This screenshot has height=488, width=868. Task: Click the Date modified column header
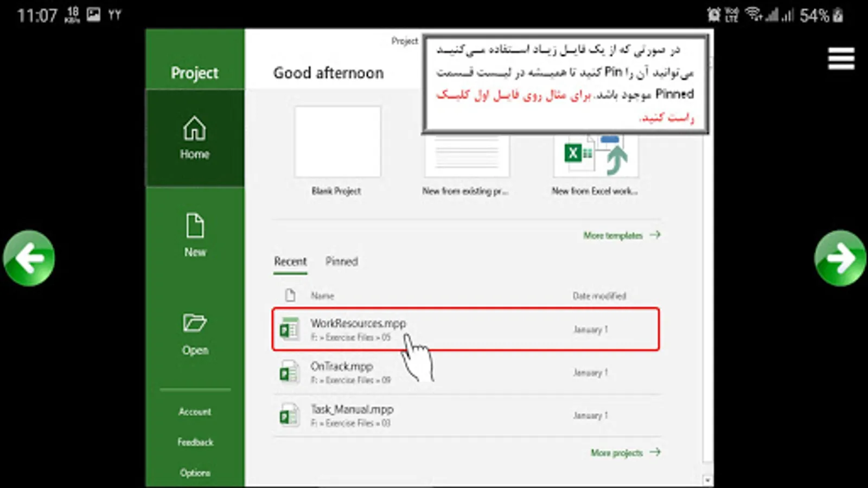[x=599, y=296]
